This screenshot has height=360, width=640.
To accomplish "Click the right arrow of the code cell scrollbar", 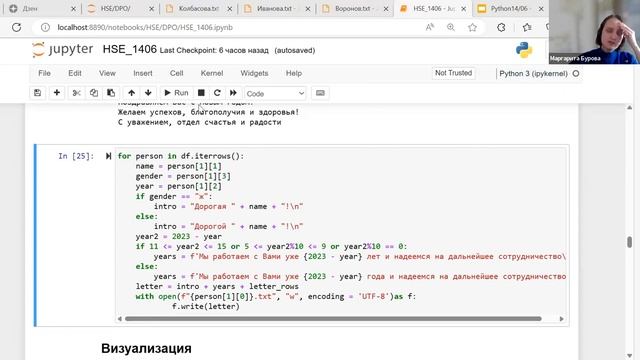I will coord(562,318).
